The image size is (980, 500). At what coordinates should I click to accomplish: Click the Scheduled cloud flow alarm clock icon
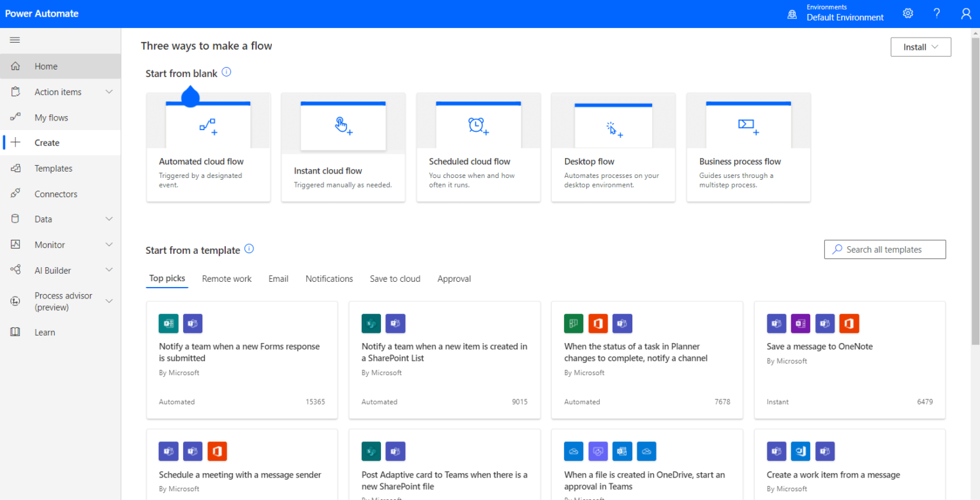point(478,126)
